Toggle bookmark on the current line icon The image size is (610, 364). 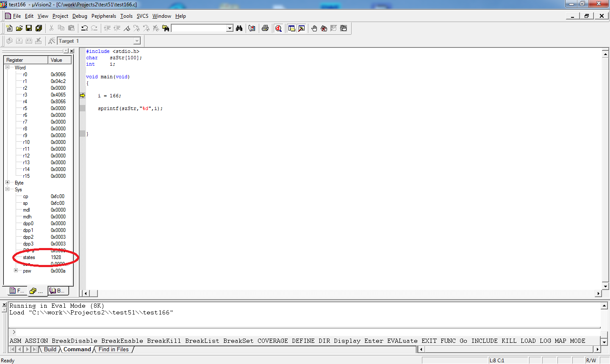(x=127, y=28)
